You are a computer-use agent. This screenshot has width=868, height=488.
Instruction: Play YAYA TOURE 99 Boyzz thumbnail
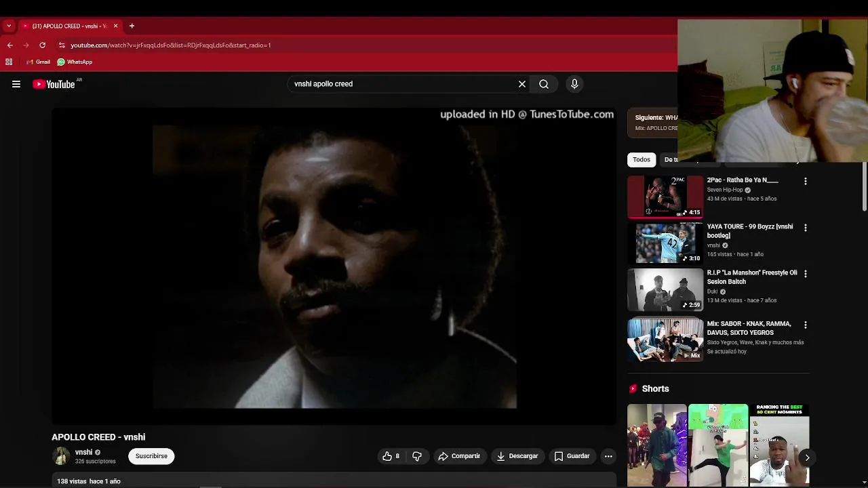point(665,243)
